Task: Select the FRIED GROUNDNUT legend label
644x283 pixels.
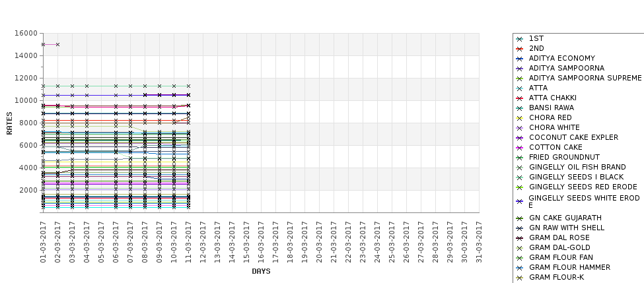Action: coord(564,157)
